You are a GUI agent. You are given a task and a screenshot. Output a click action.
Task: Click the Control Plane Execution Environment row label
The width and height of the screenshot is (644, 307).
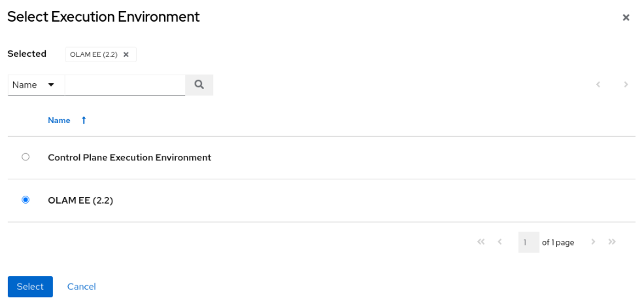(x=129, y=157)
